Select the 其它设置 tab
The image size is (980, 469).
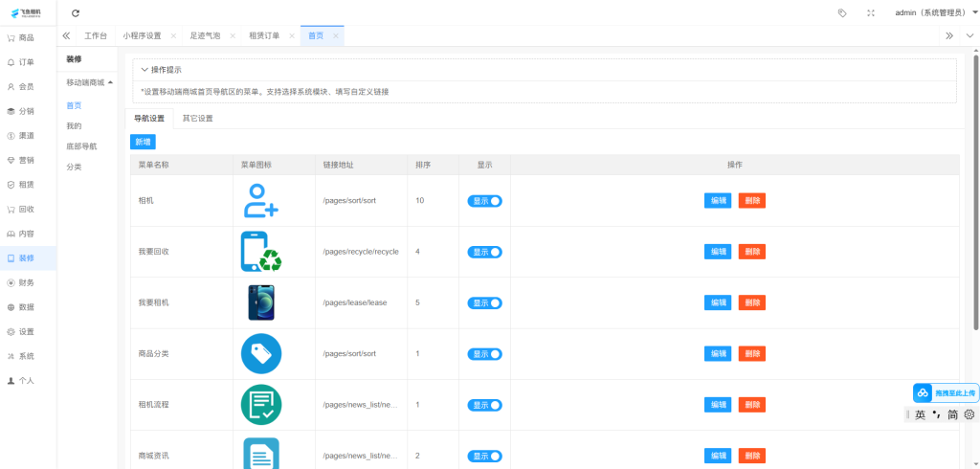(197, 118)
